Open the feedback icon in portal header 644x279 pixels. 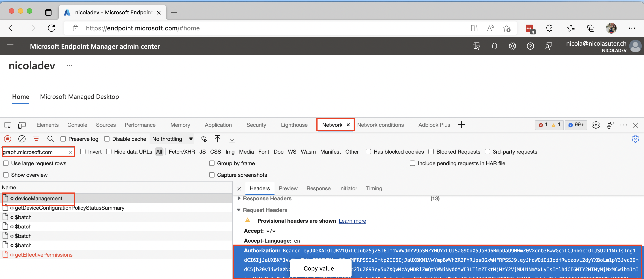[548, 46]
